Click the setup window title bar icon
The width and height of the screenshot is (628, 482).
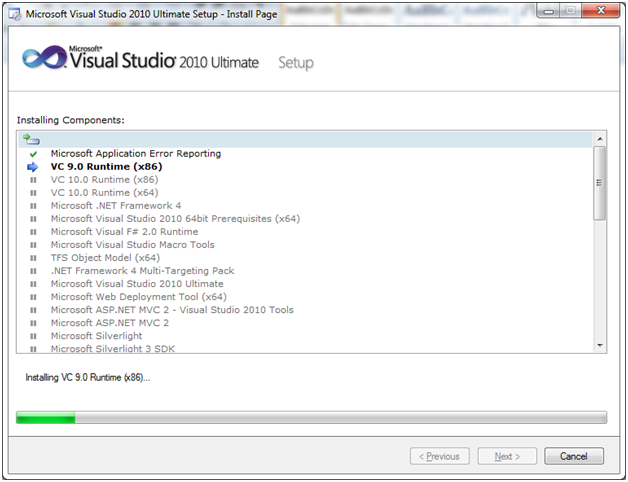15,14
